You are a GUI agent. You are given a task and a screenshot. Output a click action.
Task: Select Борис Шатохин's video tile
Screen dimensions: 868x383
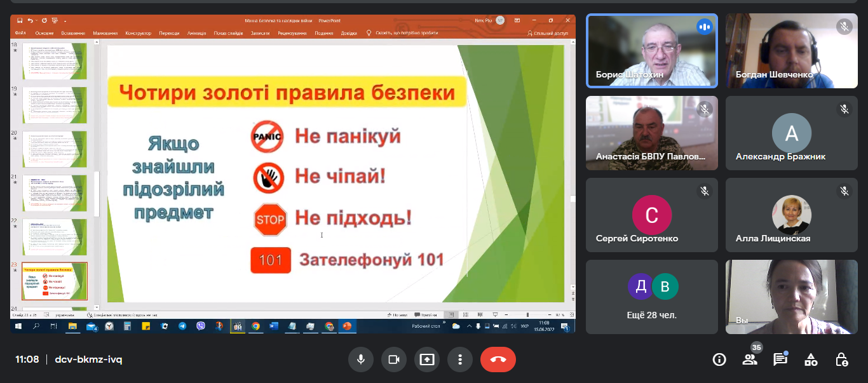click(x=651, y=51)
